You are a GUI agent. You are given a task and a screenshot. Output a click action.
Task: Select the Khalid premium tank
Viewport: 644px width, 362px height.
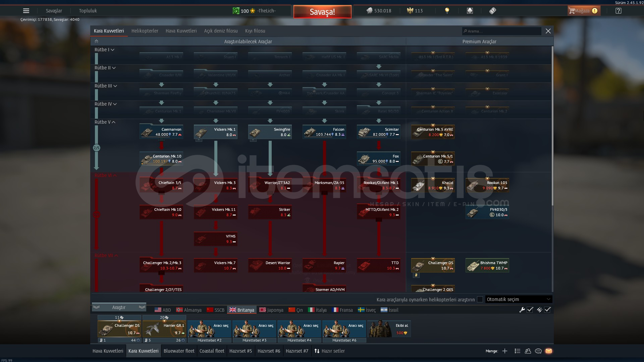click(433, 185)
